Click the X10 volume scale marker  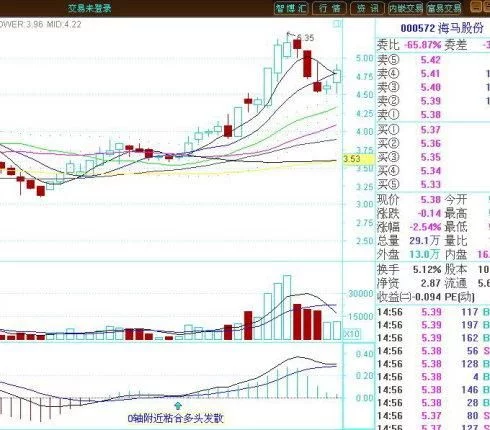coord(351,333)
